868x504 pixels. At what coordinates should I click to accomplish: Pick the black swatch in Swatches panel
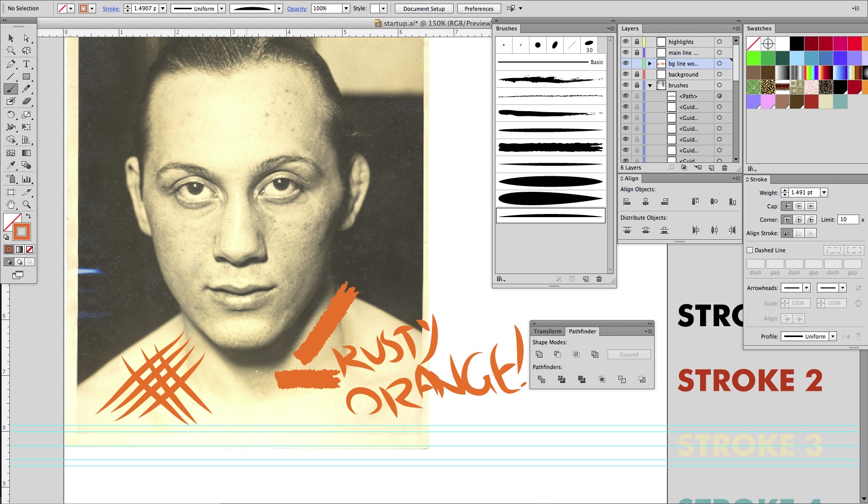pyautogui.click(x=797, y=43)
